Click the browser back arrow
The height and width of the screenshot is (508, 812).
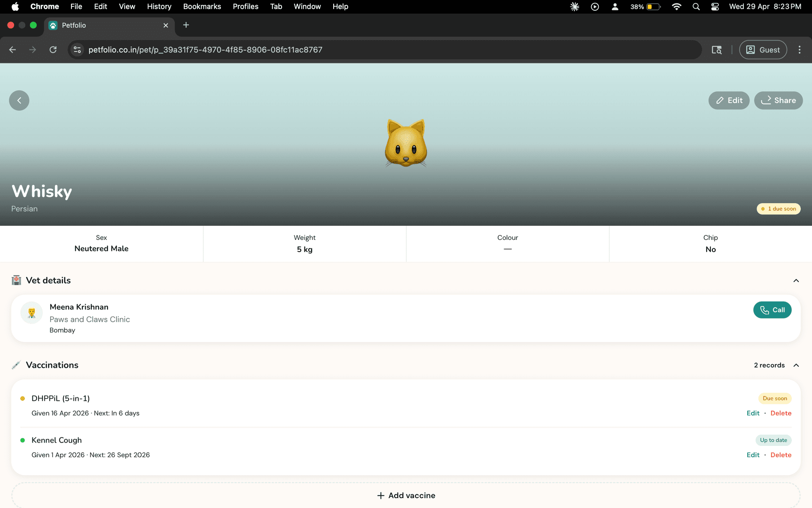tap(13, 50)
